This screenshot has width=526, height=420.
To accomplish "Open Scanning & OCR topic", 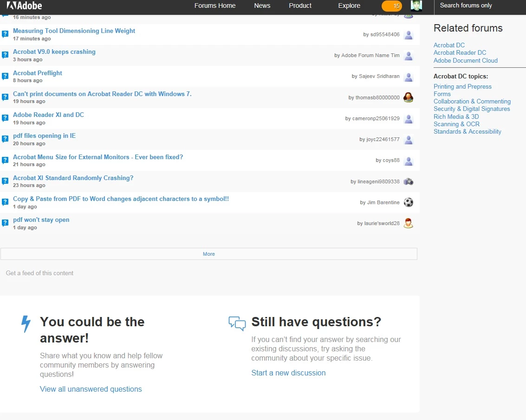I will [456, 124].
